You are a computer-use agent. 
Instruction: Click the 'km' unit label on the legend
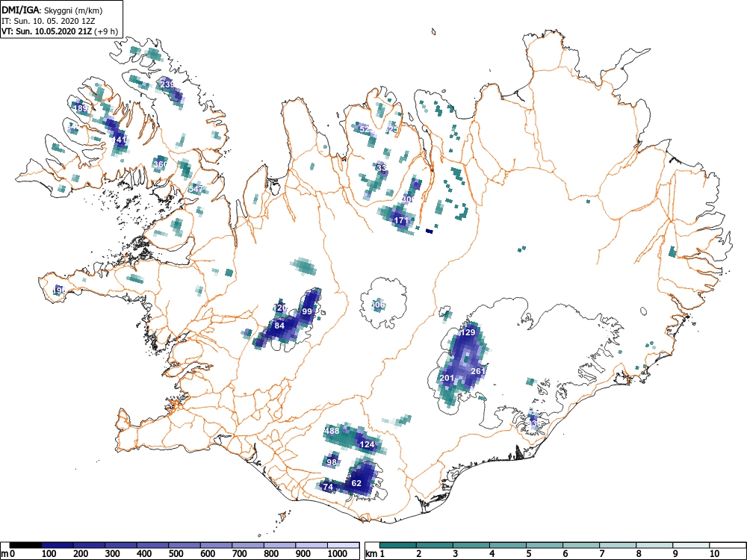pyautogui.click(x=371, y=554)
